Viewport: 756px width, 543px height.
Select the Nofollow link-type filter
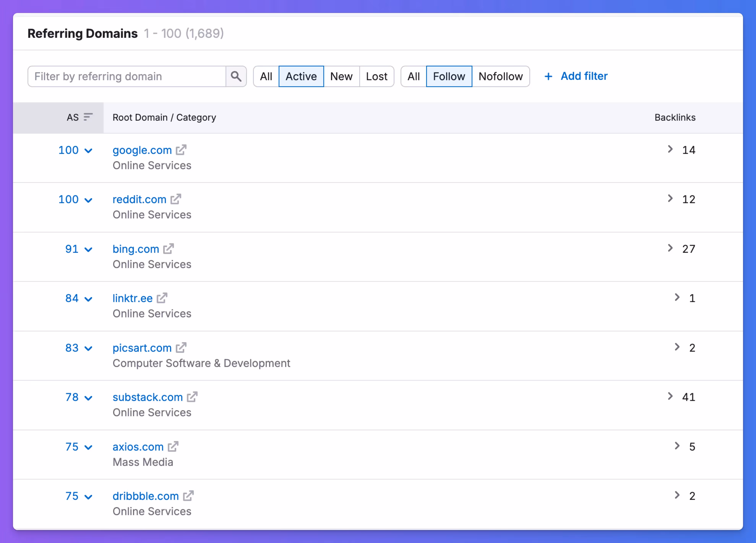tap(501, 76)
